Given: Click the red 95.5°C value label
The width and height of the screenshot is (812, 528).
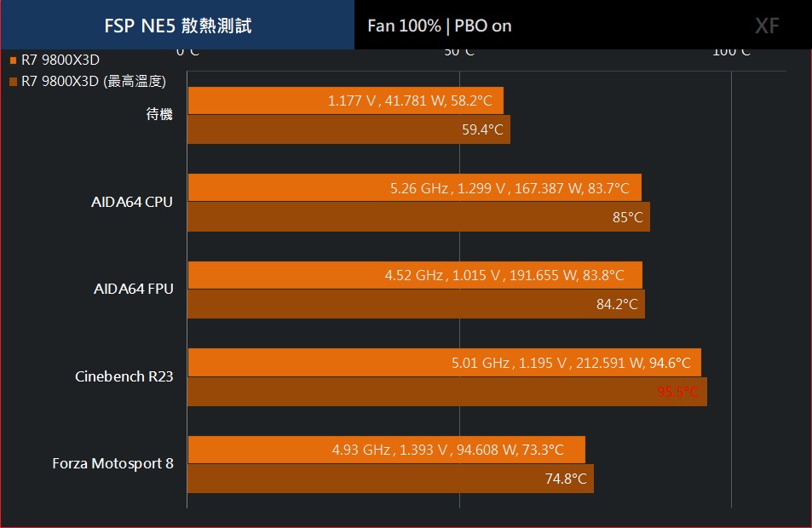Looking at the screenshot, I should click(678, 392).
